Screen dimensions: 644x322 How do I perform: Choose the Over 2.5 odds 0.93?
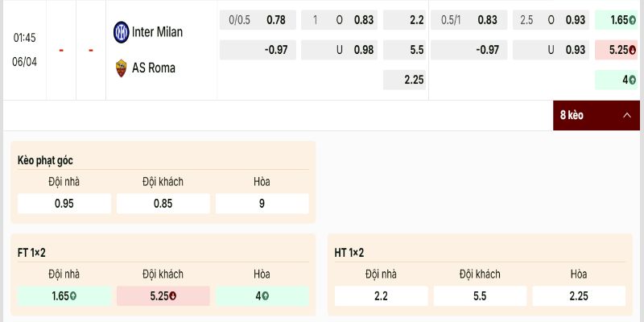[549, 19]
